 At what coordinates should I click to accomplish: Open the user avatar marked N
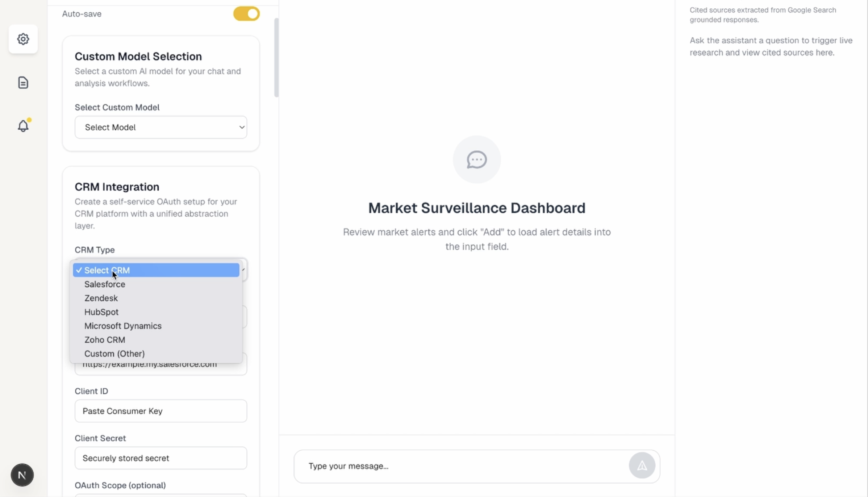(22, 475)
